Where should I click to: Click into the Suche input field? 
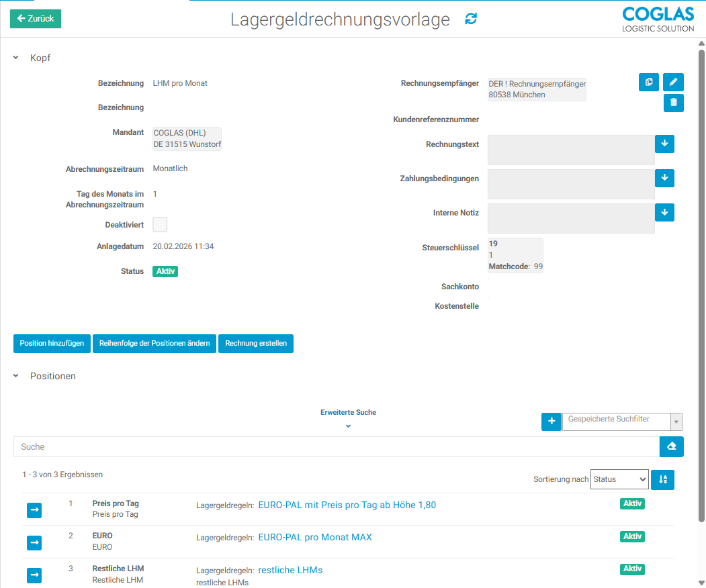[336, 447]
